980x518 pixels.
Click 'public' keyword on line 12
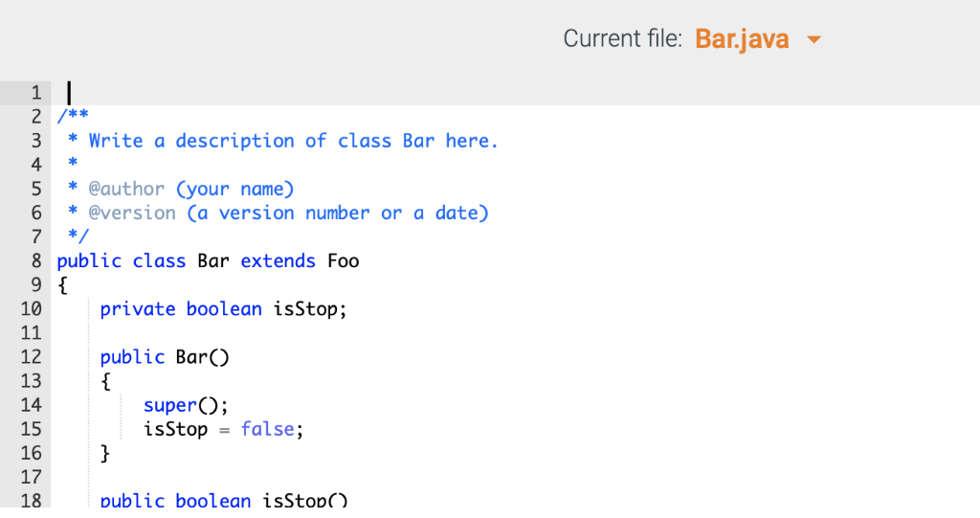132,357
